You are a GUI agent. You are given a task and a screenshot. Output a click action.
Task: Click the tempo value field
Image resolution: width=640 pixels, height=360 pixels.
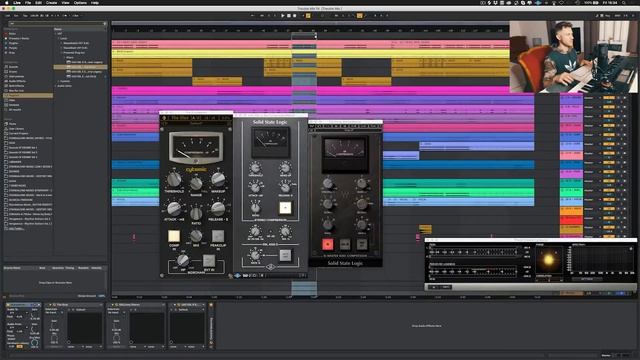click(34, 16)
